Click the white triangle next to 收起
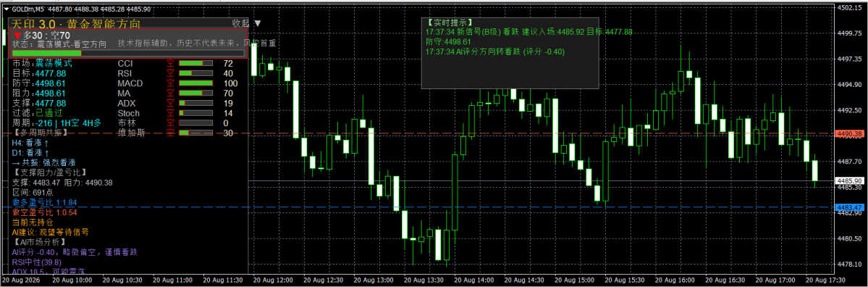Viewport: 868px width, 287px height. (x=257, y=23)
